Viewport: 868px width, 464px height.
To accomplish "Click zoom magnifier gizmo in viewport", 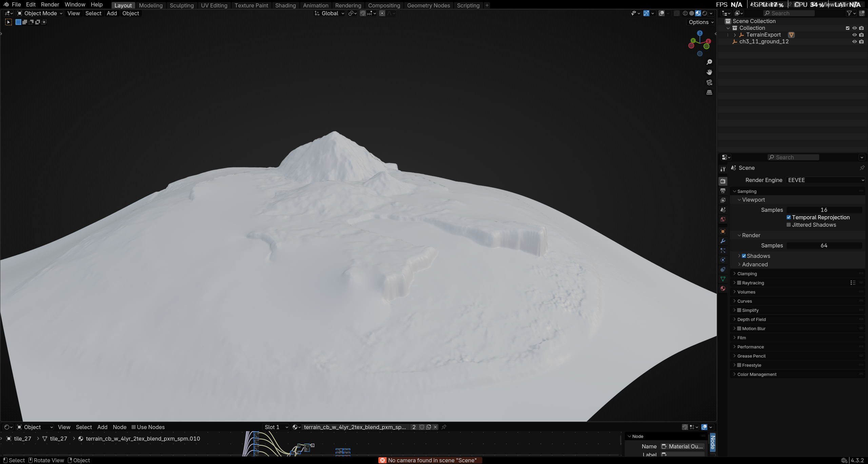I will point(709,62).
